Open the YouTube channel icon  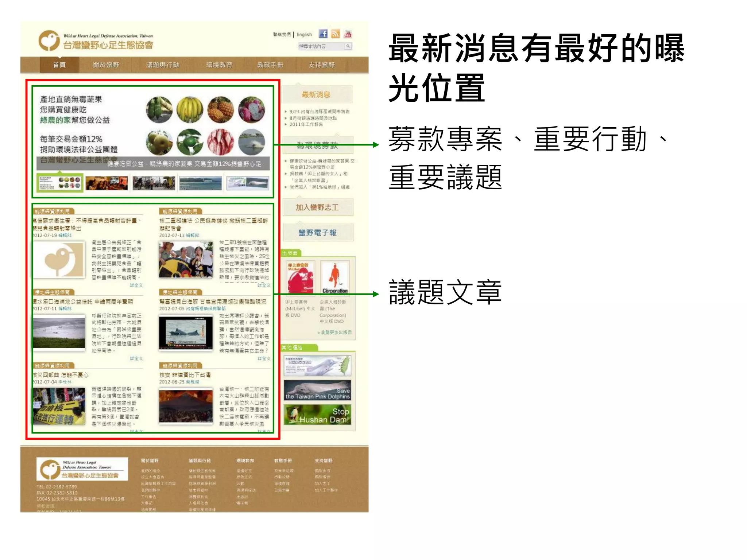[348, 34]
